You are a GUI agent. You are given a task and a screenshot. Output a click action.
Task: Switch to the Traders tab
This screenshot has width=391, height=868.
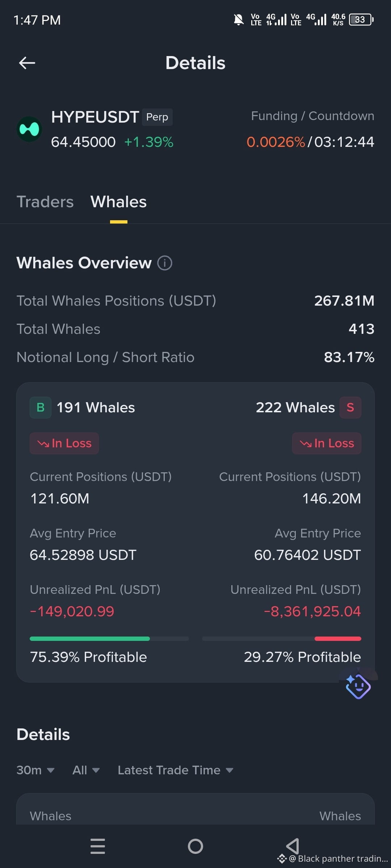[x=45, y=202]
